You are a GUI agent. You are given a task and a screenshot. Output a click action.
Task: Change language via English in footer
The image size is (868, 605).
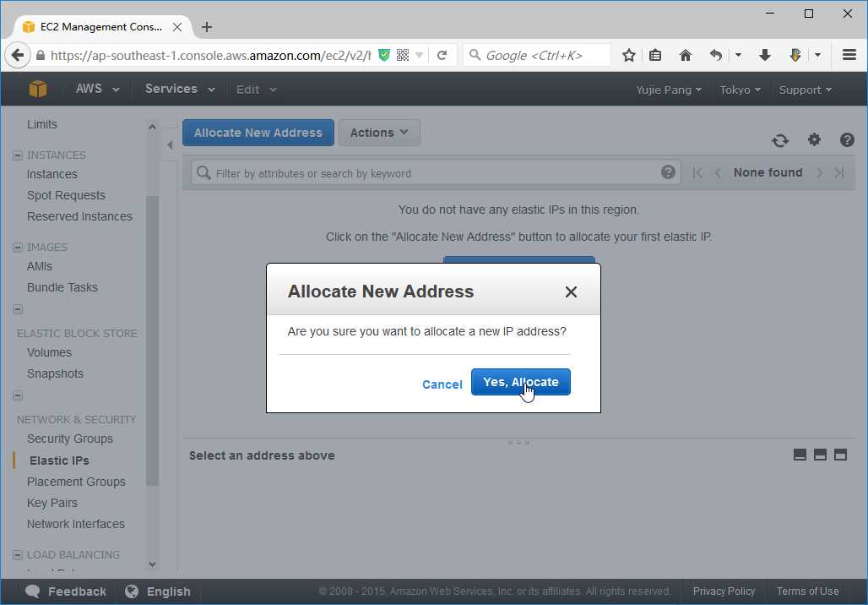[x=157, y=591]
